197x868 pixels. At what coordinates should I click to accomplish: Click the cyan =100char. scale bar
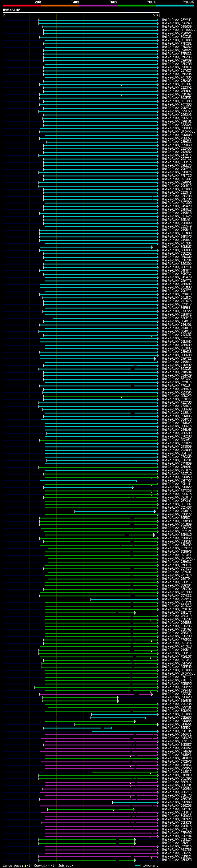point(137,865)
